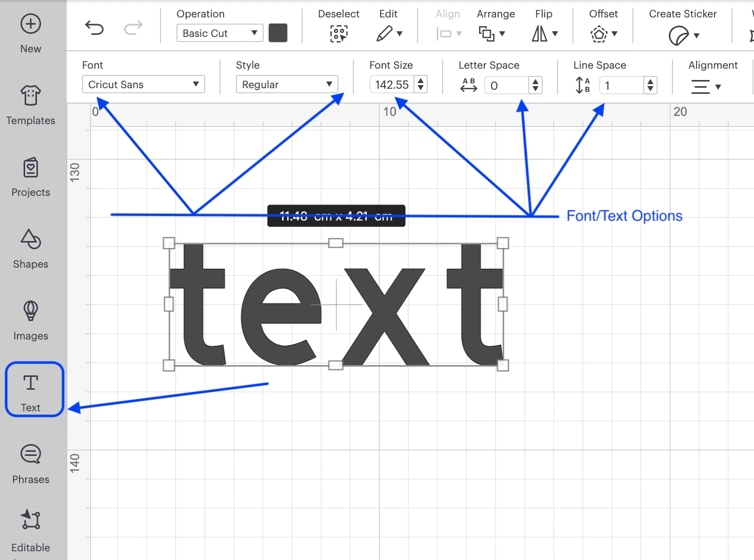The image size is (754, 560).
Task: Click the Undo arrow
Action: pos(94,28)
